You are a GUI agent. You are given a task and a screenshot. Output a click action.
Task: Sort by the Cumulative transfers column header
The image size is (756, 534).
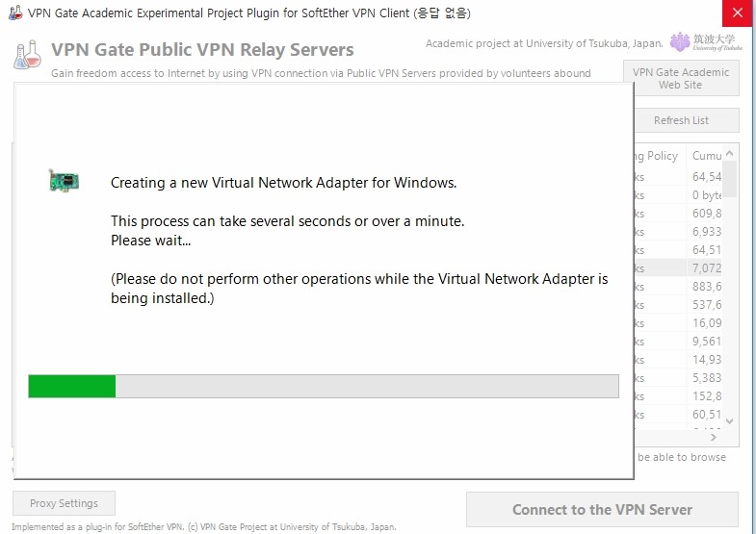[x=705, y=156]
